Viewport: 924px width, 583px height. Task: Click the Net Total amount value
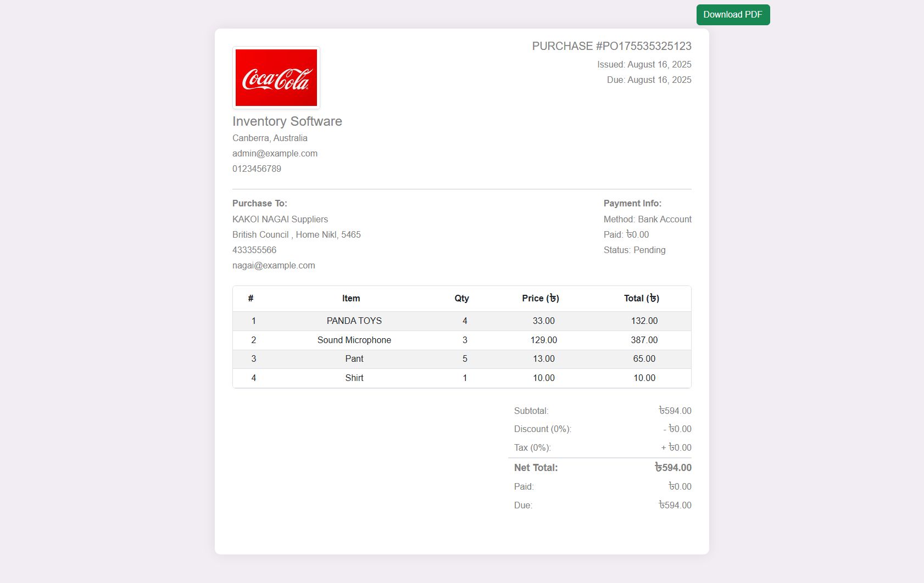[672, 468]
